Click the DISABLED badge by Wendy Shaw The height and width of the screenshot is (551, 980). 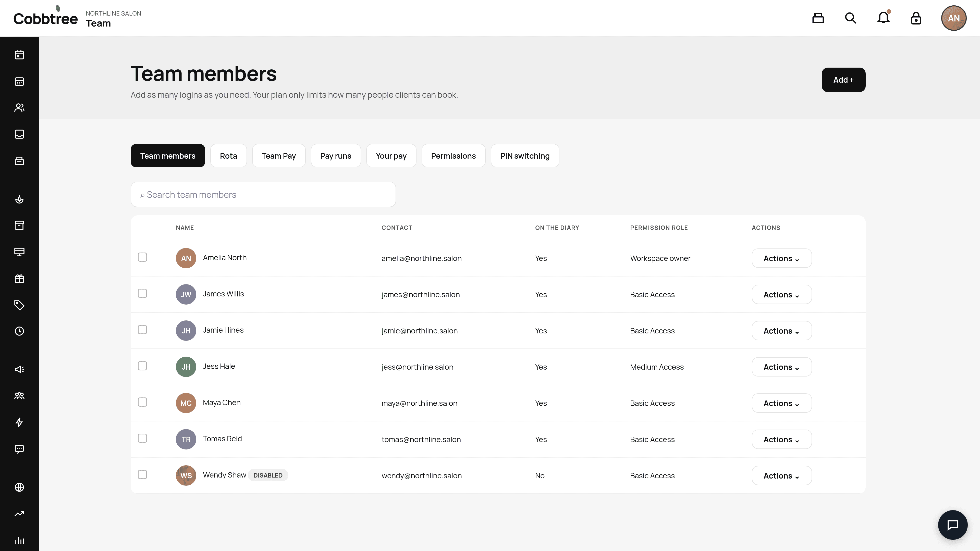click(x=268, y=475)
